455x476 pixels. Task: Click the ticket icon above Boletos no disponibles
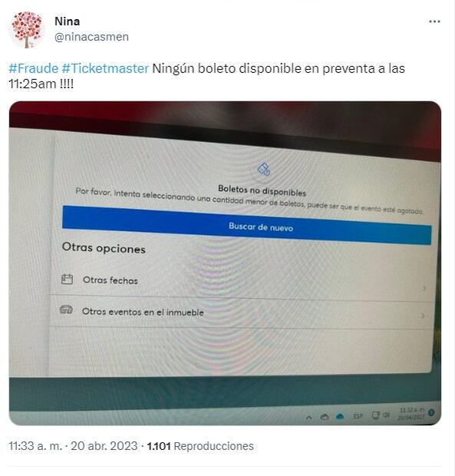pos(264,169)
